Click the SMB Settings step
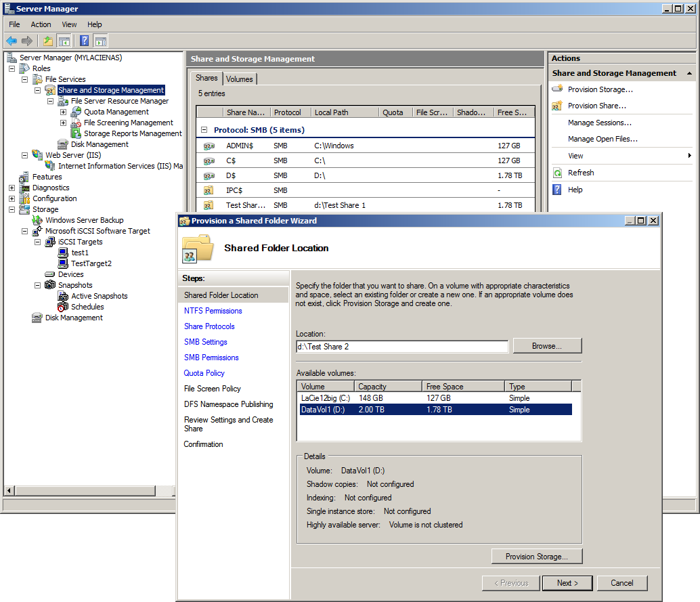This screenshot has height=602, width=700. 205,342
